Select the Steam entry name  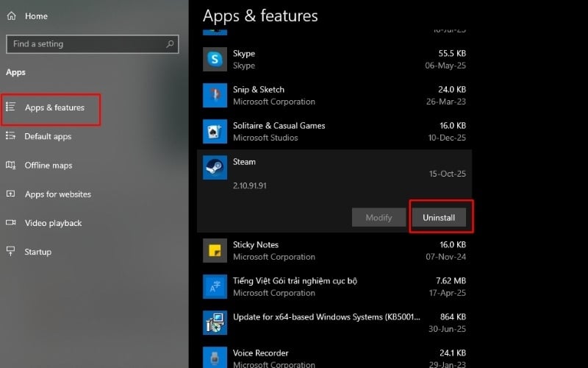(244, 162)
